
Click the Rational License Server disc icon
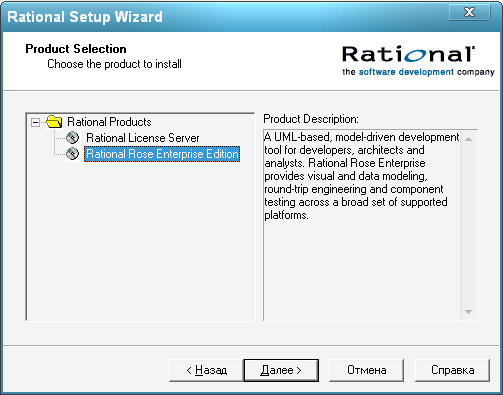pos(72,137)
